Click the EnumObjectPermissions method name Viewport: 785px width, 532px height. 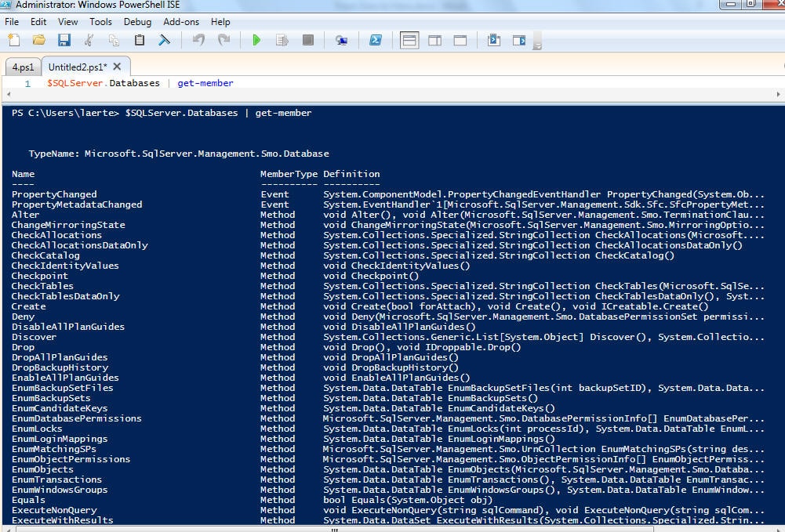pyautogui.click(x=71, y=459)
